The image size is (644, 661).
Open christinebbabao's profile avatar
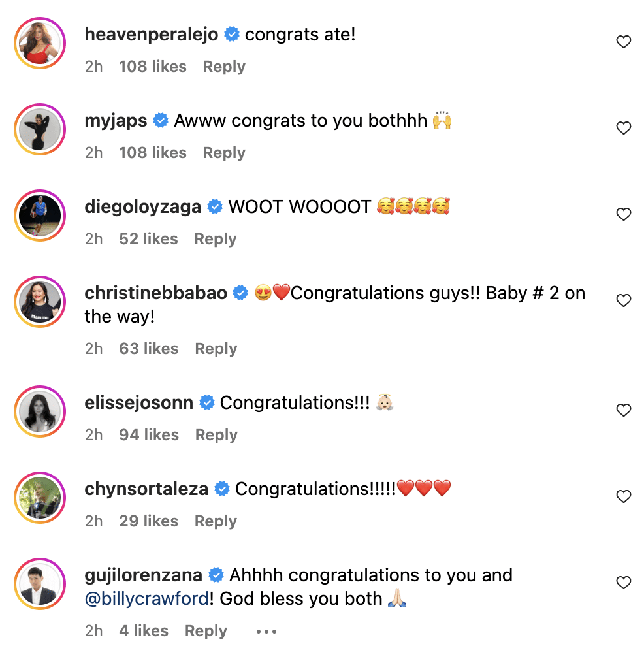tap(40, 301)
